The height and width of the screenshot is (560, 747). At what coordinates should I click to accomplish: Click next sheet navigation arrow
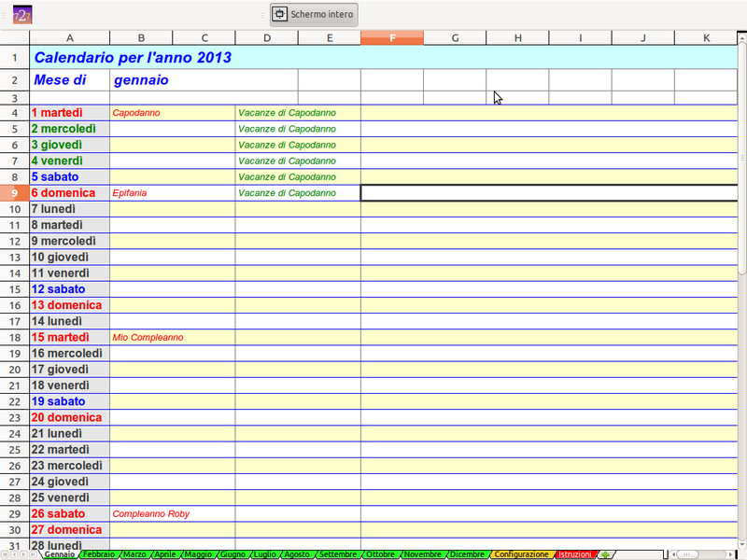23,554
